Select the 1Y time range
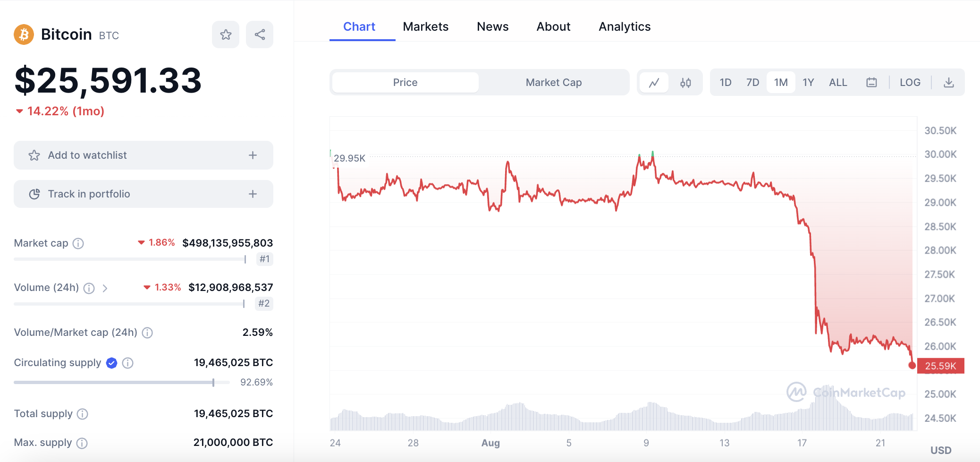Screen dimensions: 980x462 click(808, 83)
